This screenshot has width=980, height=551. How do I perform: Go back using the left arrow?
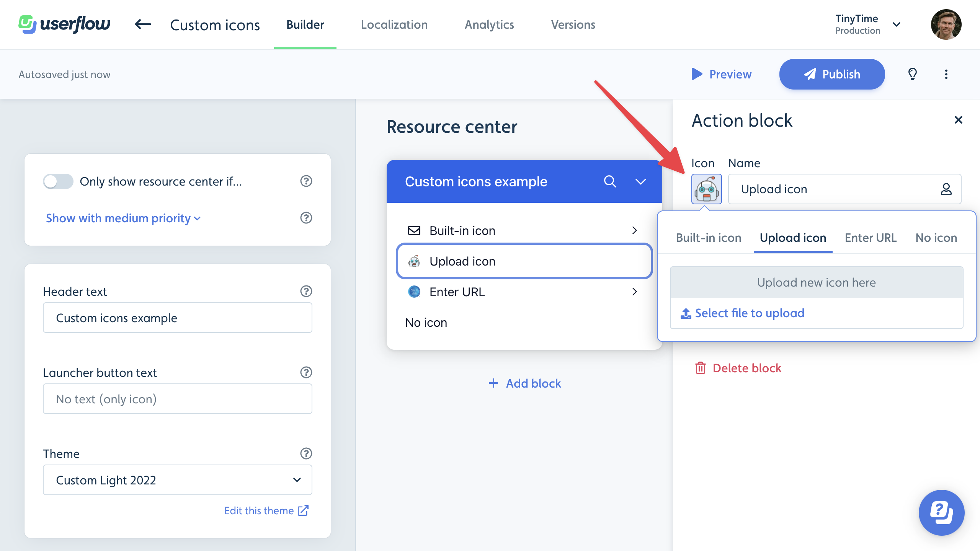click(143, 24)
